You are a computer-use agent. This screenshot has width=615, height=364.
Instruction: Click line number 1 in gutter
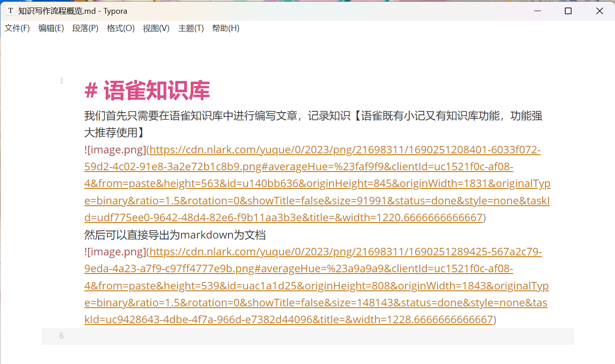tap(61, 81)
